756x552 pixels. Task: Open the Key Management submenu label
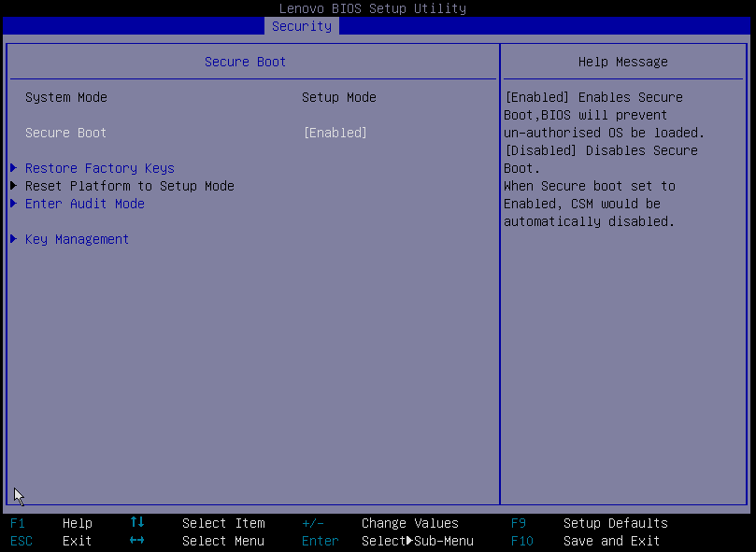pos(77,239)
